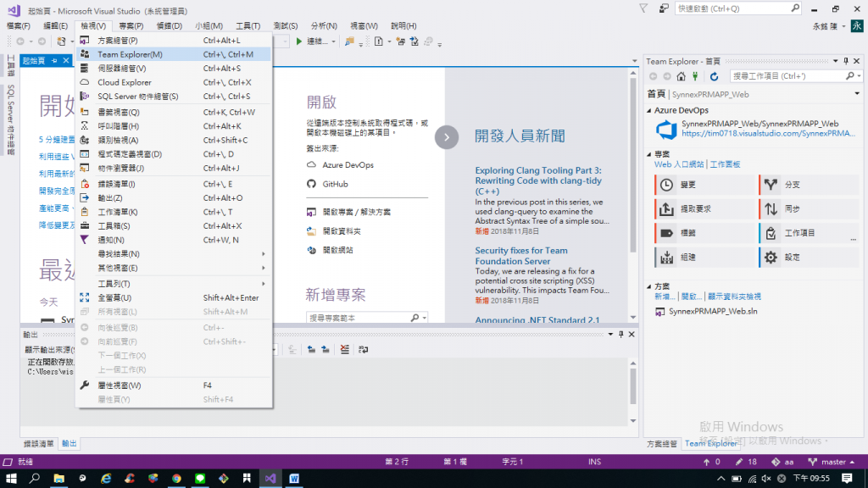Click Team Explorer back arrow
Screen dimensions: 868x488
[x=654, y=76]
